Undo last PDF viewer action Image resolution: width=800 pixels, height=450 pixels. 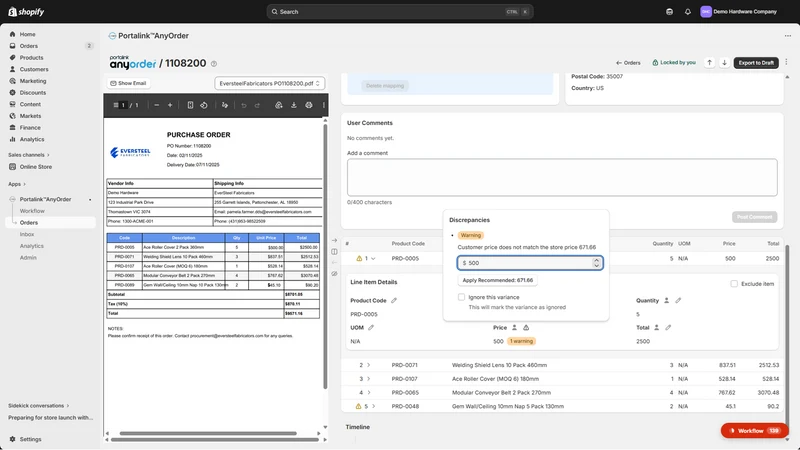coord(244,105)
